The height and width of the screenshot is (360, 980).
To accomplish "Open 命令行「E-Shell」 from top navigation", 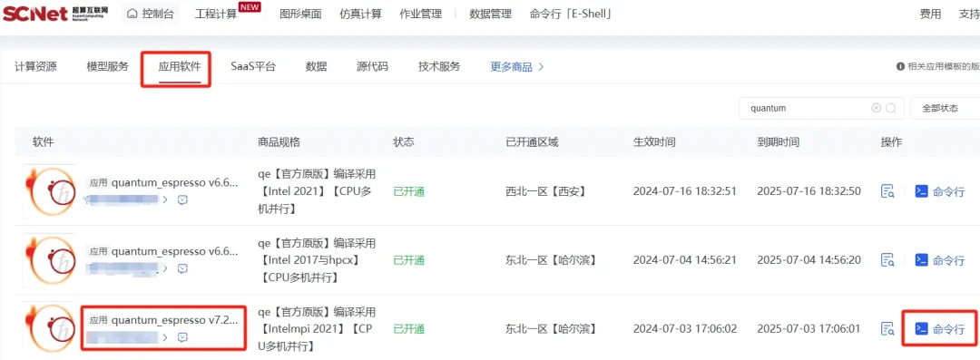I will click(570, 14).
